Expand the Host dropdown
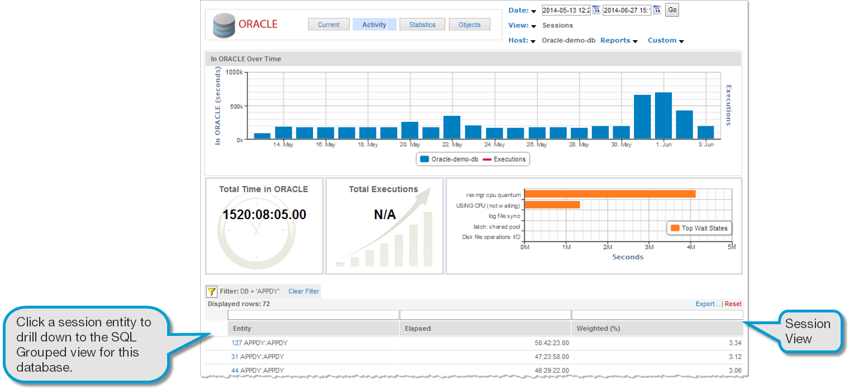Screen dimensions: 868x389 [x=533, y=41]
